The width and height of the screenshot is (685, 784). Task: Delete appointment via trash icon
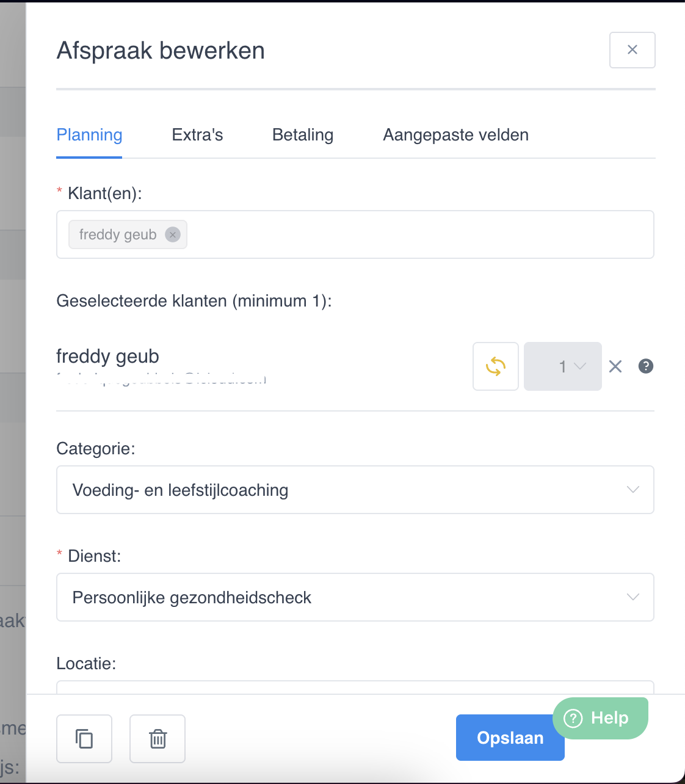[x=158, y=738]
